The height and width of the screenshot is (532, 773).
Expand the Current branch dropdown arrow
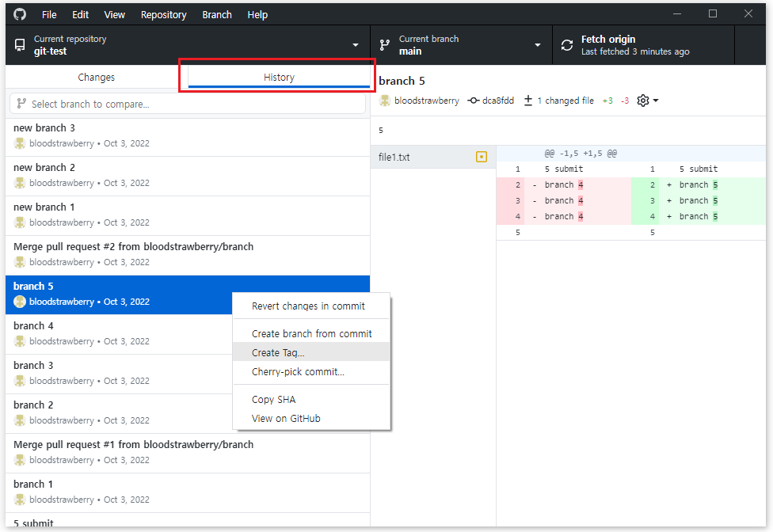coord(537,45)
